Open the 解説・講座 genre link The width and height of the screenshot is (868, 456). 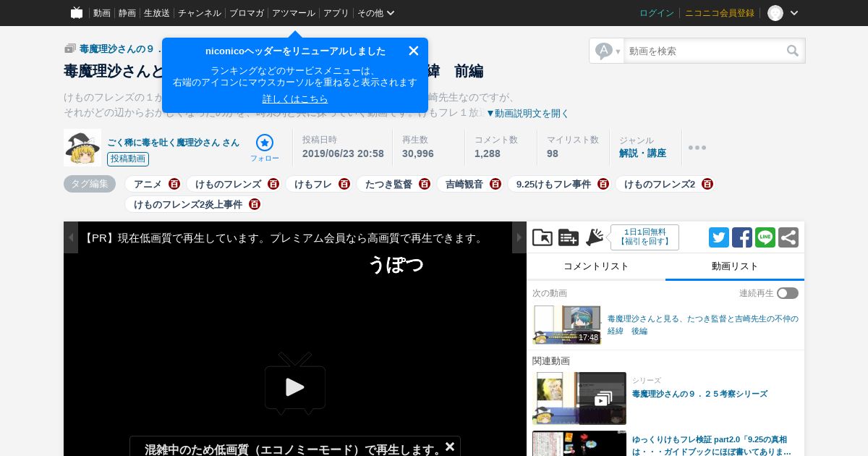642,153
